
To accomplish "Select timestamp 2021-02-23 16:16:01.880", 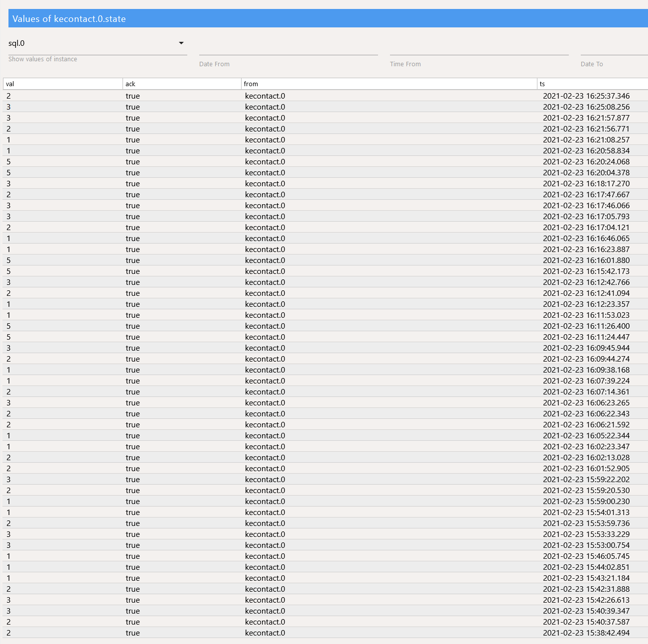I will click(586, 260).
